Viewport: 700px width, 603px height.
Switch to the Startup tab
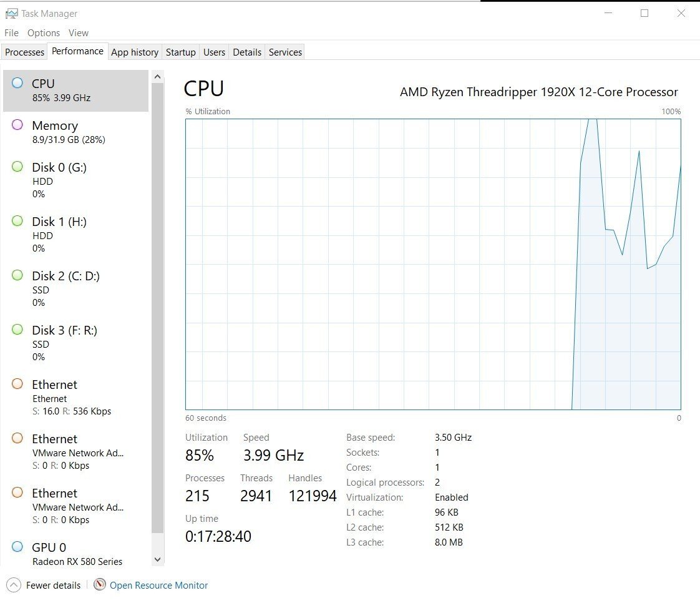pos(181,52)
